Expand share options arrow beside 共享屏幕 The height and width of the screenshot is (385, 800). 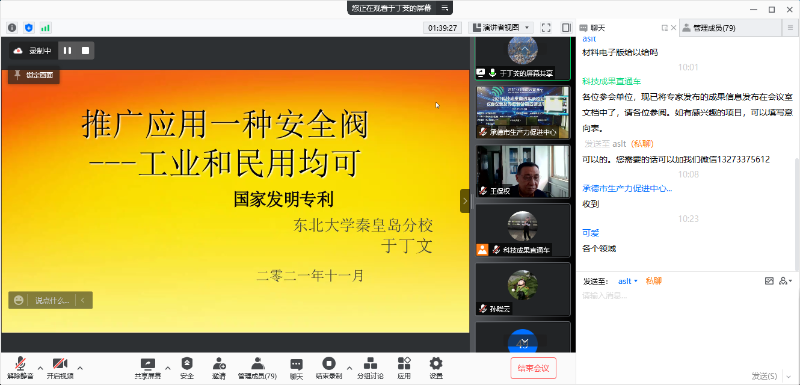coord(167,368)
